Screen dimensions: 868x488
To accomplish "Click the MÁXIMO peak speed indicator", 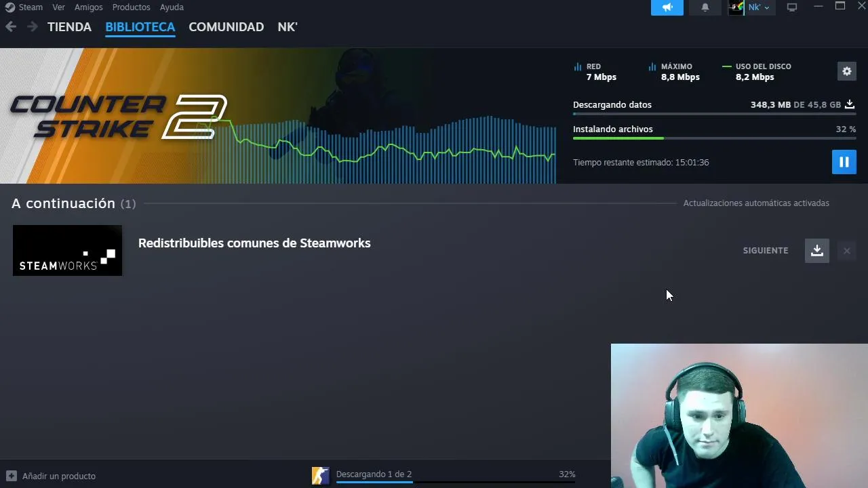I will coord(674,72).
